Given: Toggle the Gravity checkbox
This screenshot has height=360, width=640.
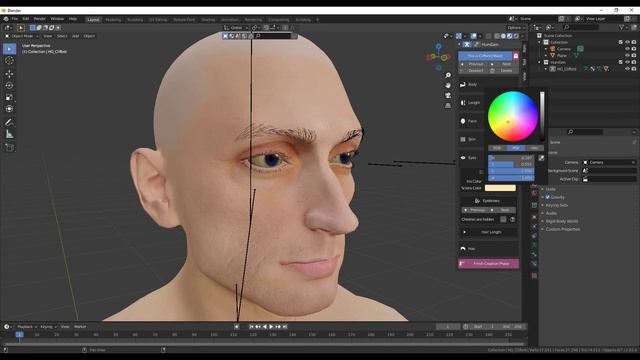Looking at the screenshot, I should [548, 197].
